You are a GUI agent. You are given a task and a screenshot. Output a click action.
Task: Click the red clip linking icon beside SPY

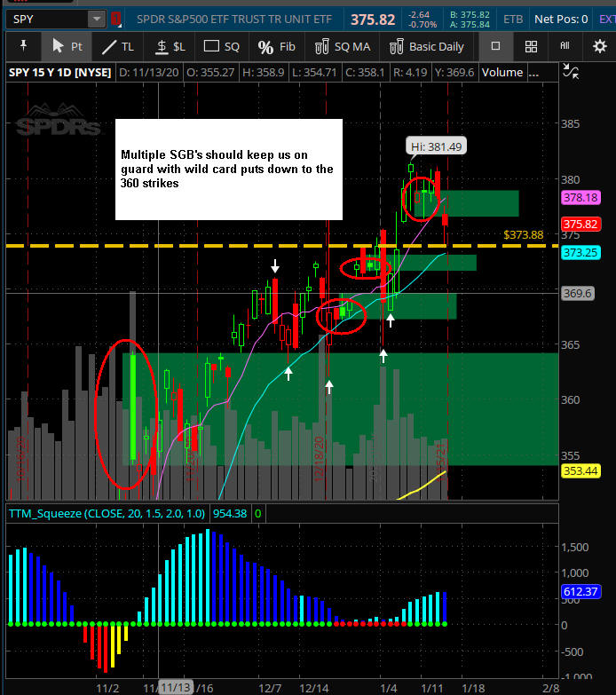(116, 19)
